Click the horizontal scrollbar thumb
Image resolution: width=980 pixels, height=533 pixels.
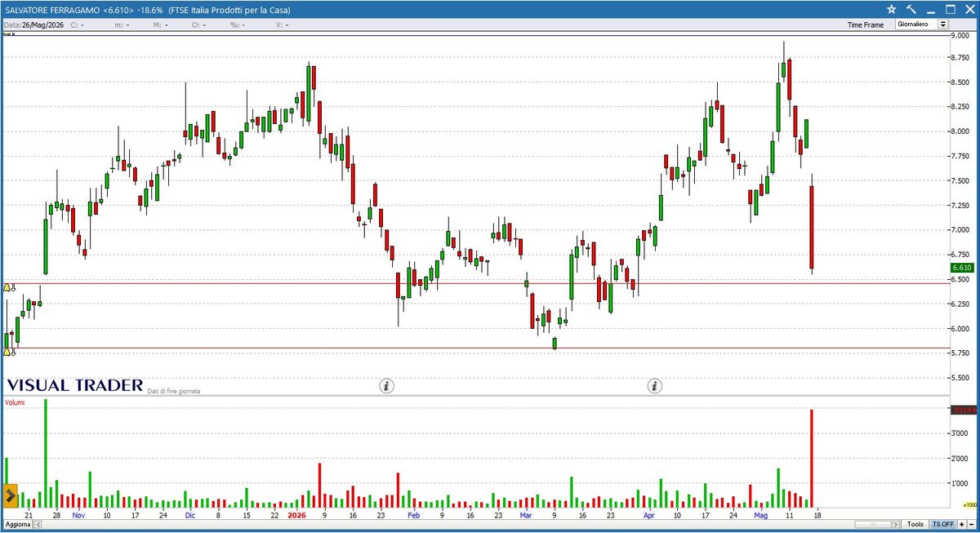click(x=872, y=523)
